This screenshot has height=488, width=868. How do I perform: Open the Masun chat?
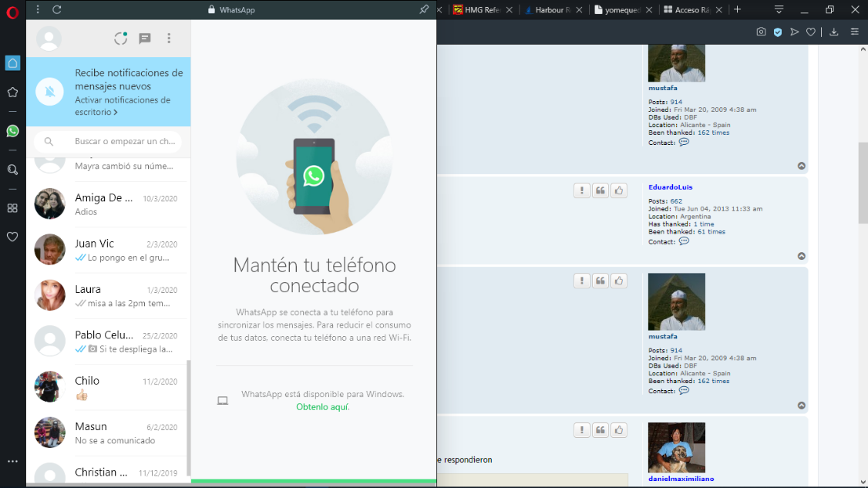pyautogui.click(x=109, y=433)
